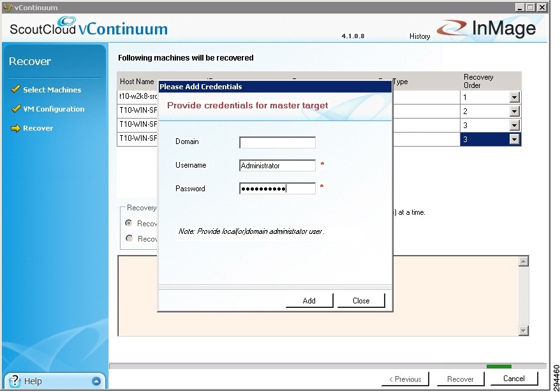Open Recovery Order dropdown showing 2
Viewport: 560px width, 392px height.
click(x=514, y=112)
